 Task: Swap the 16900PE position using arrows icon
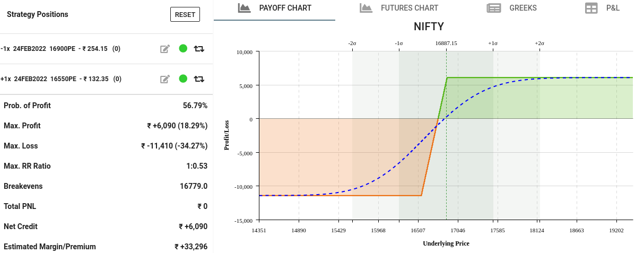click(x=199, y=49)
